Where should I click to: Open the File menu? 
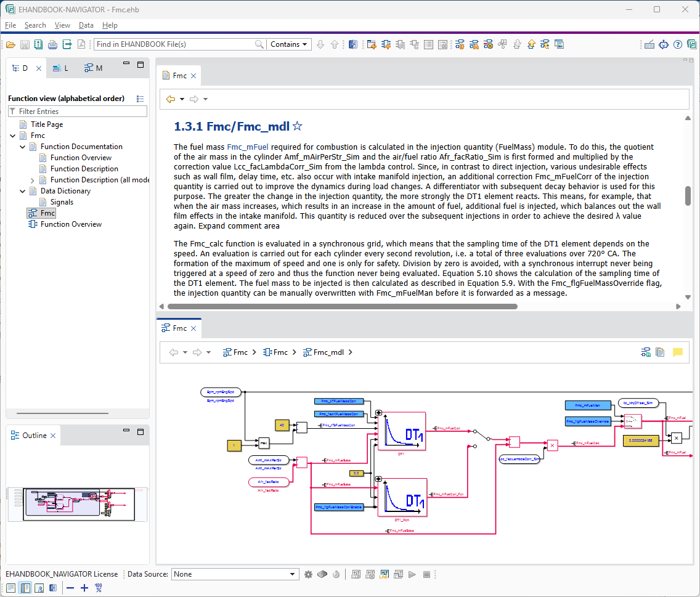click(10, 25)
